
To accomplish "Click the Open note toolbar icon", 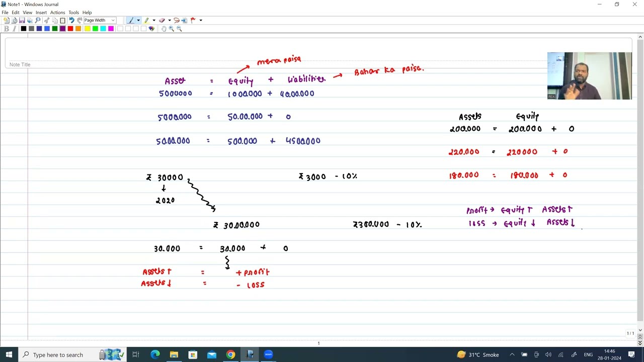I will [x=14, y=20].
